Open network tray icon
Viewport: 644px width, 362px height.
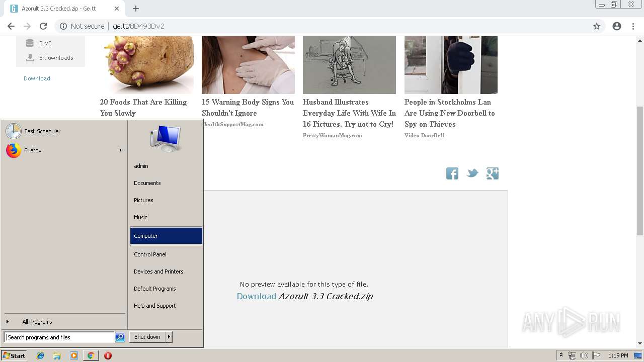(572, 355)
